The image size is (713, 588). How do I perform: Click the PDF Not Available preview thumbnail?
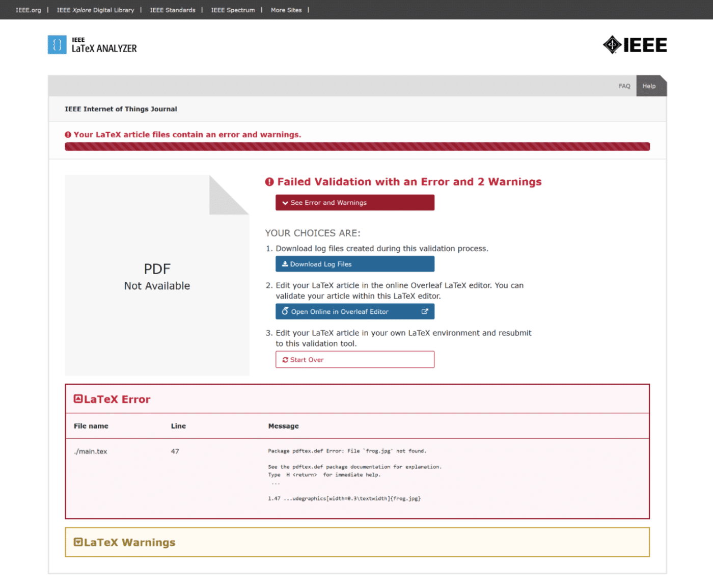[x=157, y=276]
